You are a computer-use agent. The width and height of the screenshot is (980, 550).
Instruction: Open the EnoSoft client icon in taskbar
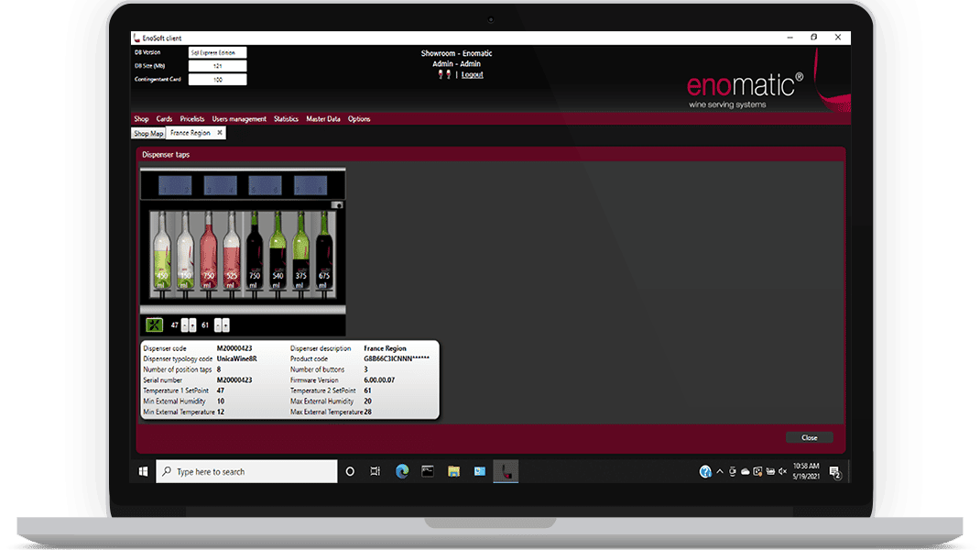coord(506,471)
